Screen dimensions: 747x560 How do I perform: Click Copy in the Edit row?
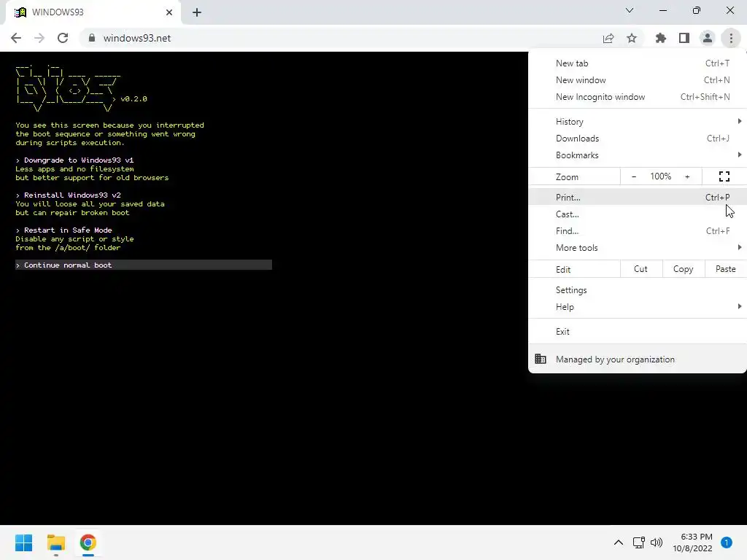tap(683, 269)
